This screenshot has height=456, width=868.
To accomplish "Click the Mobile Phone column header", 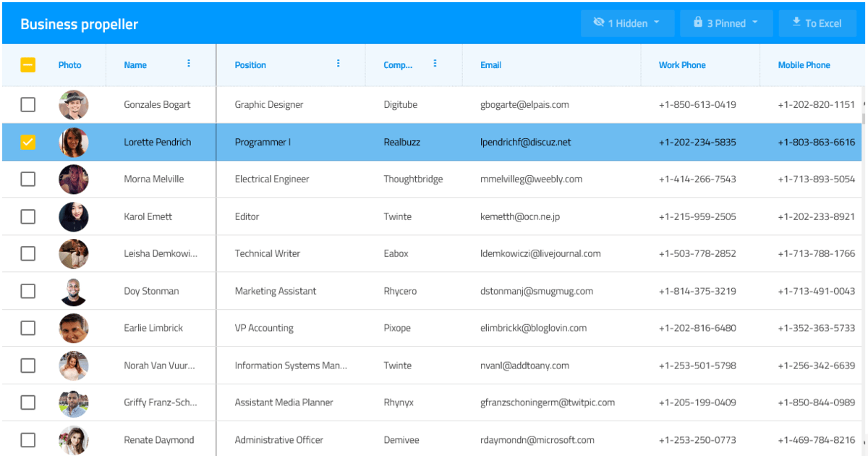I will 804,65.
